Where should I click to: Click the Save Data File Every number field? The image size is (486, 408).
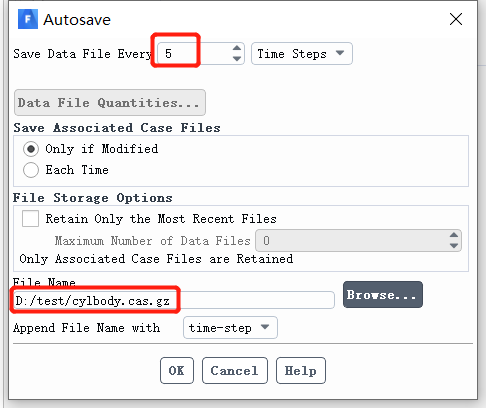point(201,53)
